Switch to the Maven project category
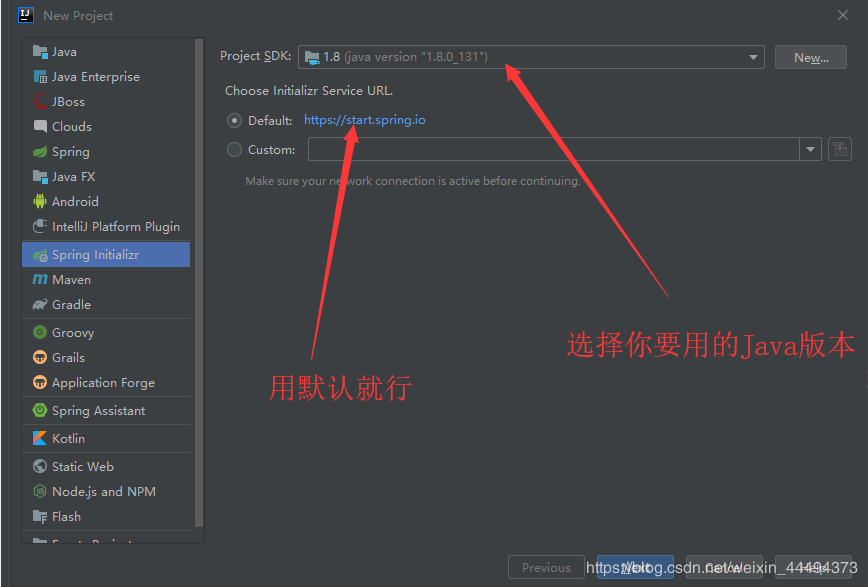Image resolution: width=868 pixels, height=587 pixels. pos(106,280)
